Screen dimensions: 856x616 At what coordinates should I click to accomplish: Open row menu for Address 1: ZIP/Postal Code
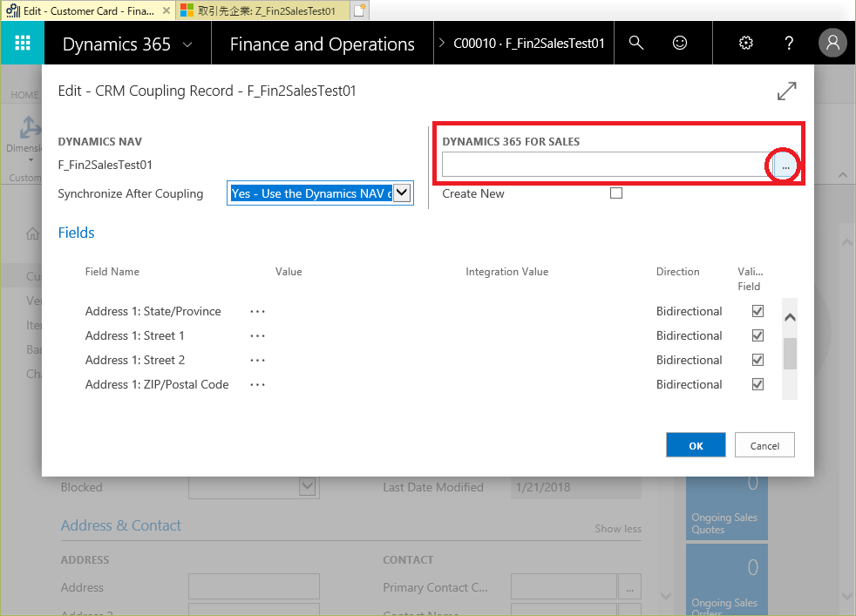[257, 384]
